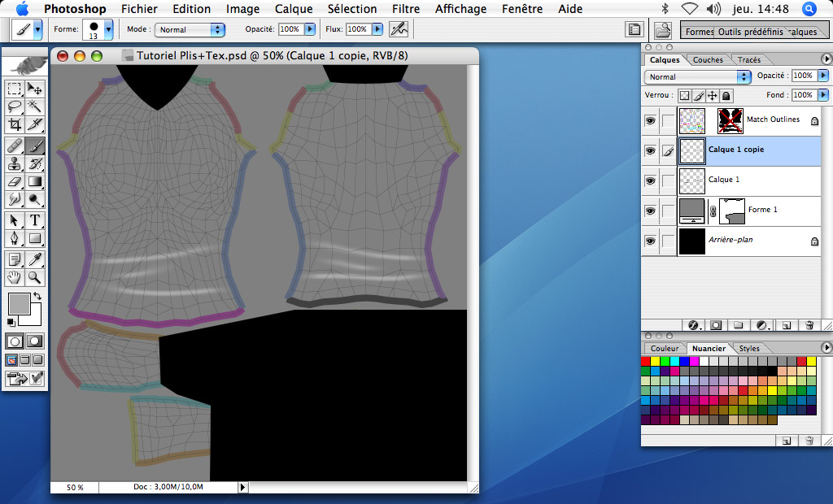Open the brush Forme preset picker arrow

pyautogui.click(x=108, y=30)
